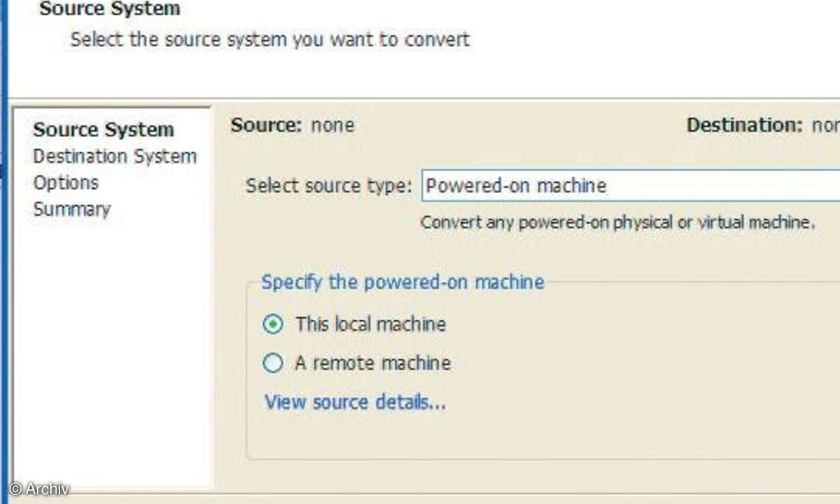This screenshot has height=504, width=840.
Task: Click the bold "Source System" page title
Action: (x=110, y=9)
